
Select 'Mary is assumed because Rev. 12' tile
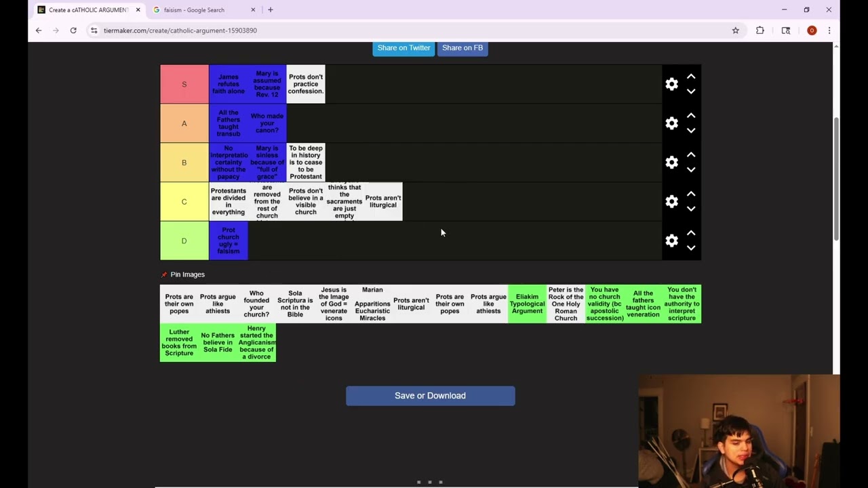(x=267, y=84)
